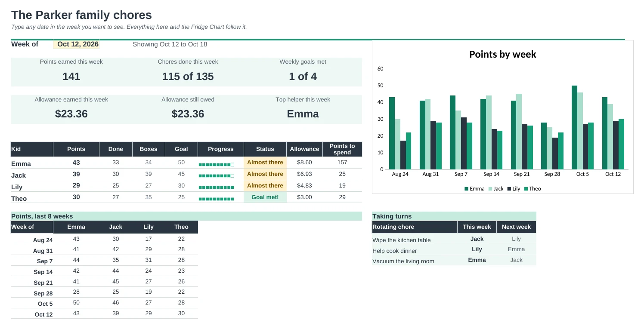Click the '1 of 4' weekly goals value
This screenshot has height=329, width=644.
click(x=303, y=77)
